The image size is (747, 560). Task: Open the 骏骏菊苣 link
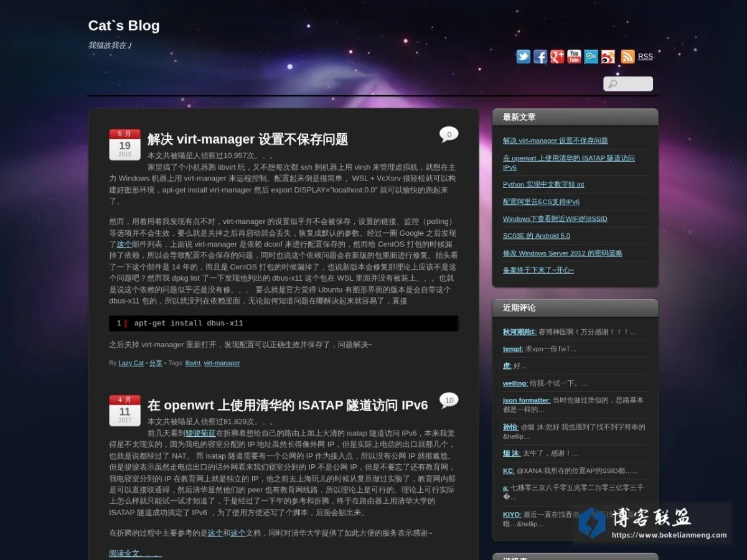coord(200,433)
